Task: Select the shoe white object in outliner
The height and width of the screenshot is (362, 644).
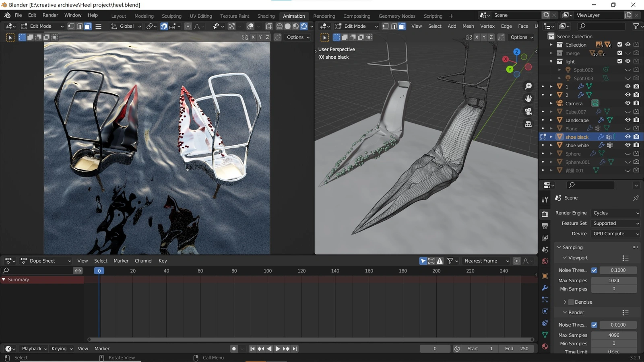Action: (x=577, y=146)
